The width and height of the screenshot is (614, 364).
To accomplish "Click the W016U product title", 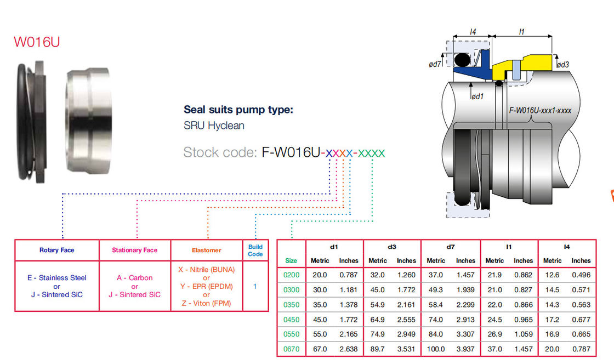I will [x=37, y=42].
